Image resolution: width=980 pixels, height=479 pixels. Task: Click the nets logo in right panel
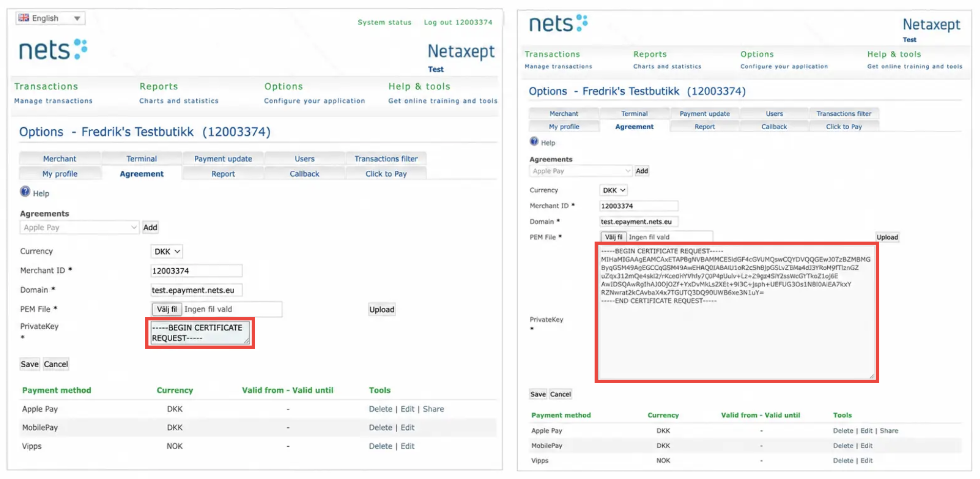coord(558,23)
